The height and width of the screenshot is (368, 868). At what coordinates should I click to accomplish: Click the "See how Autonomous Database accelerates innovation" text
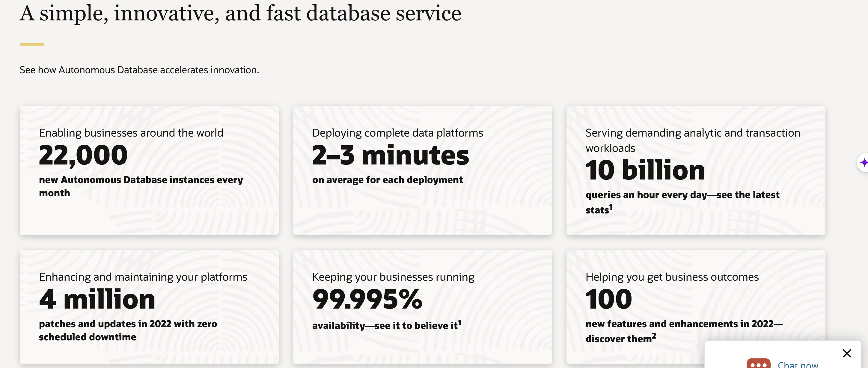(139, 70)
